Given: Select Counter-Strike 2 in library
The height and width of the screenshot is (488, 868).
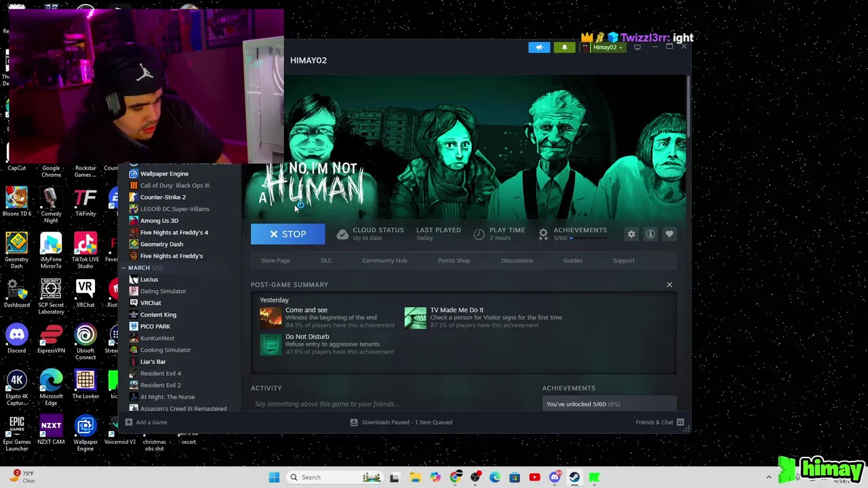Looking at the screenshot, I should (163, 197).
